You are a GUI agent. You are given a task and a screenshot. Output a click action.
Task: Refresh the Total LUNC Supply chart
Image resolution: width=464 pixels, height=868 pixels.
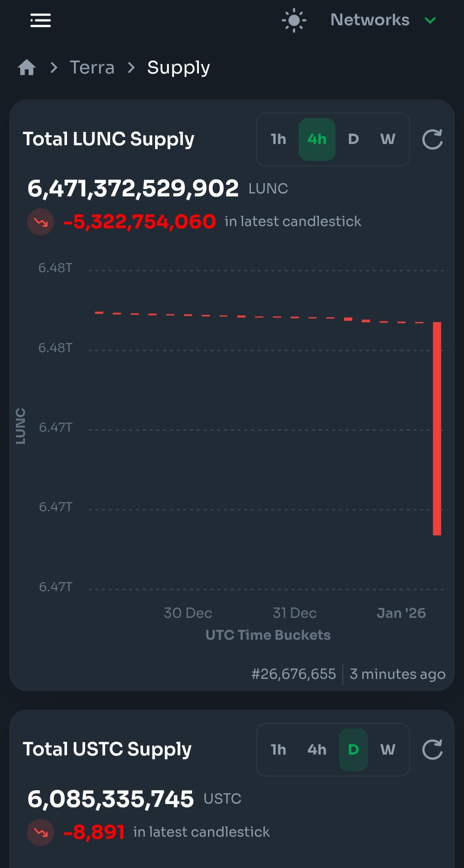432,139
